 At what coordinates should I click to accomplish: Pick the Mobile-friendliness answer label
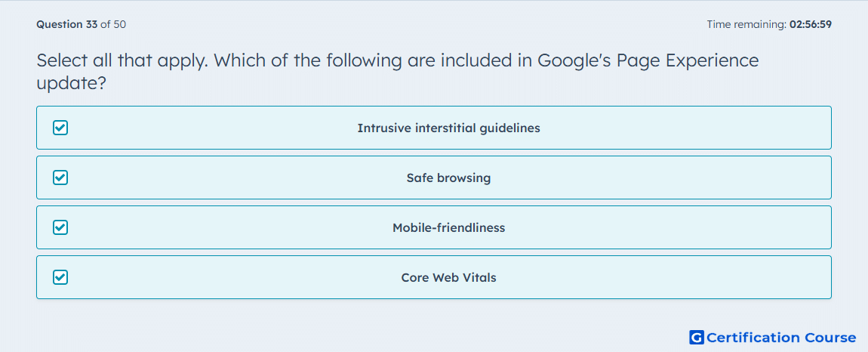pos(448,228)
